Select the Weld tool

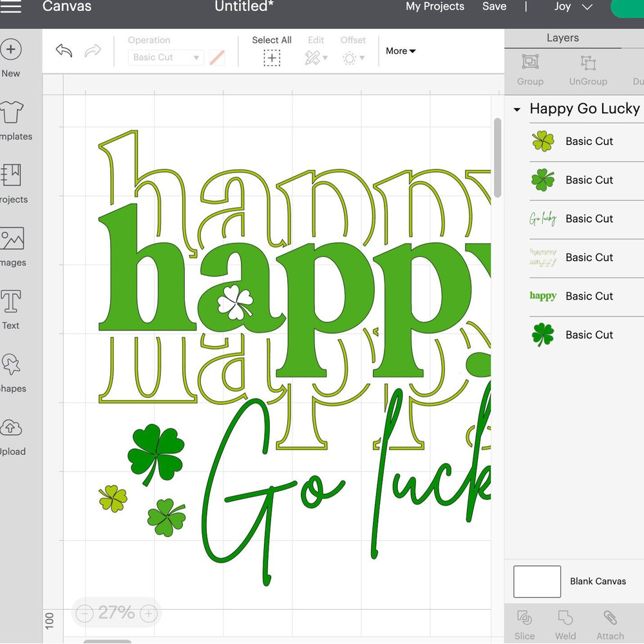[565, 623]
